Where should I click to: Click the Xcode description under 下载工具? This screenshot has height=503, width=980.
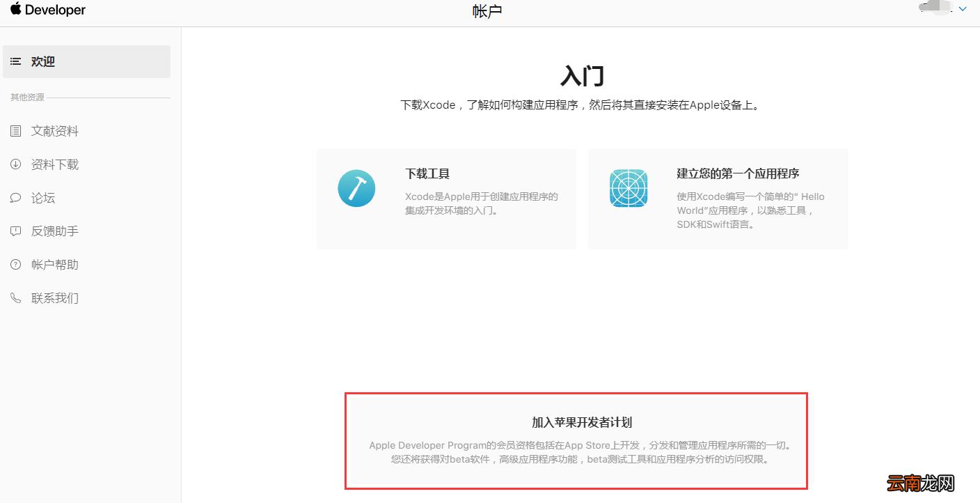point(482,203)
